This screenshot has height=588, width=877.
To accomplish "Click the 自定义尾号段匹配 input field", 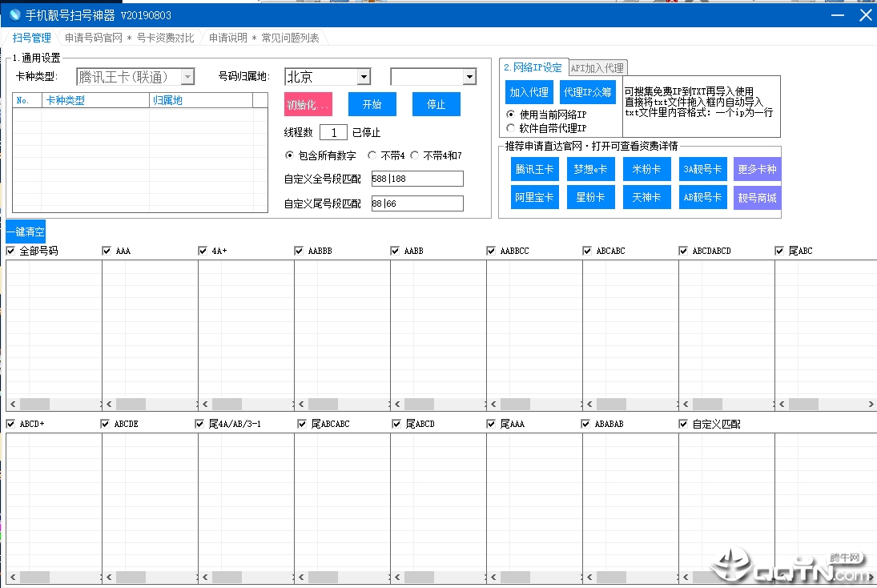I will [x=417, y=203].
